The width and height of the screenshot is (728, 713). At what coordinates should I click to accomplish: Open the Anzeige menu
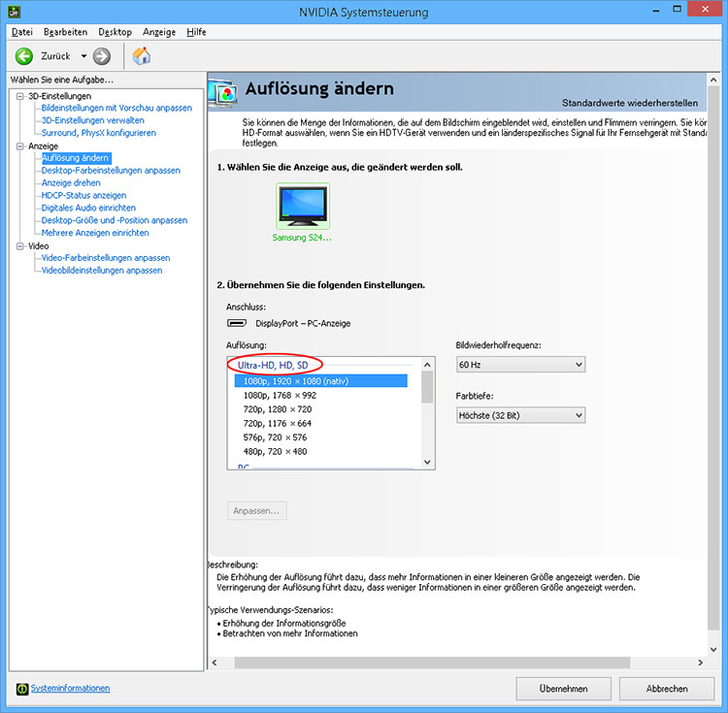point(159,32)
